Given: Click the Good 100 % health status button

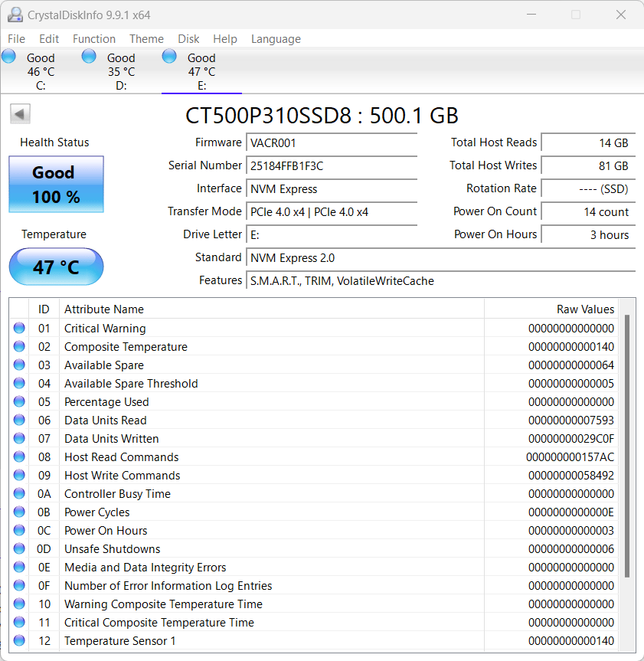Looking at the screenshot, I should (x=56, y=185).
